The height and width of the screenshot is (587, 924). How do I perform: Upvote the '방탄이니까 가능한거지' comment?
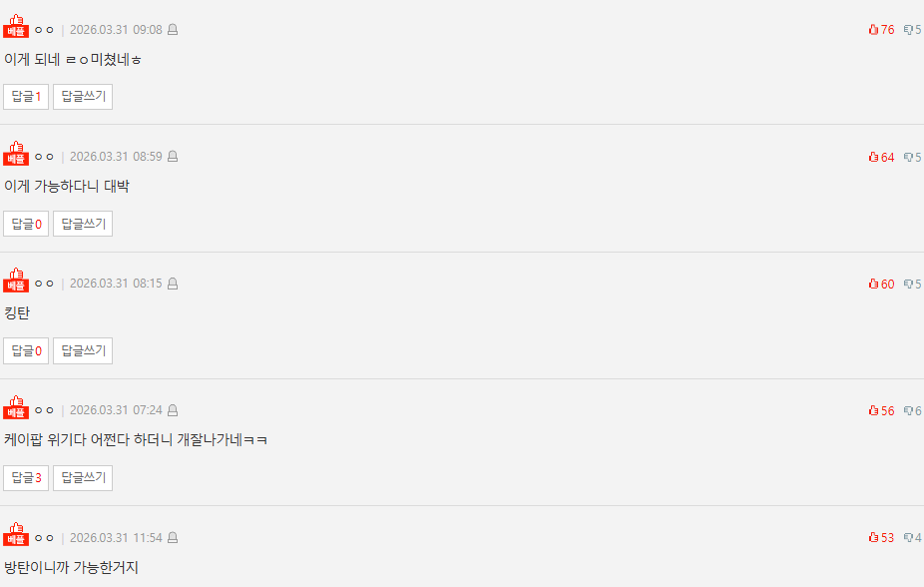coord(881,537)
